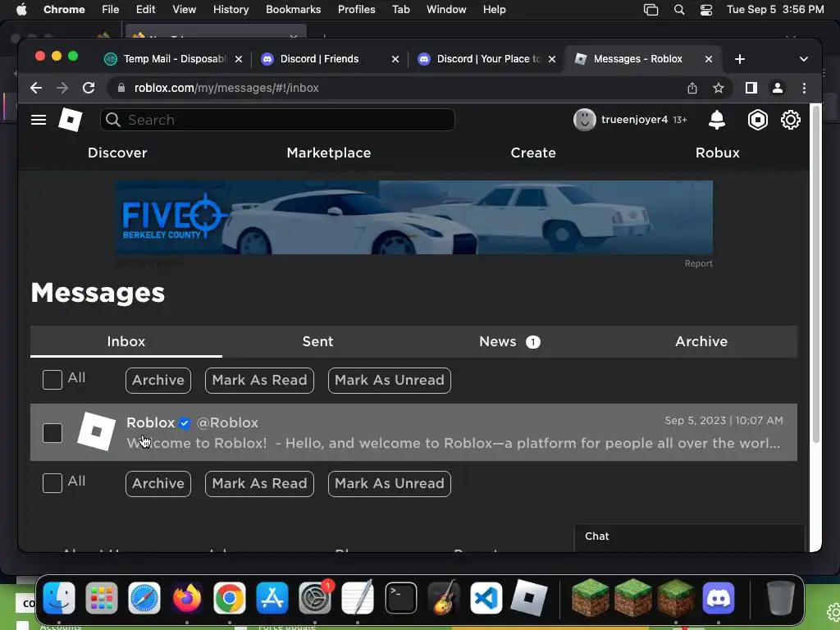The image size is (840, 630).
Task: Click the verified badge next to Roblox
Action: tap(185, 423)
